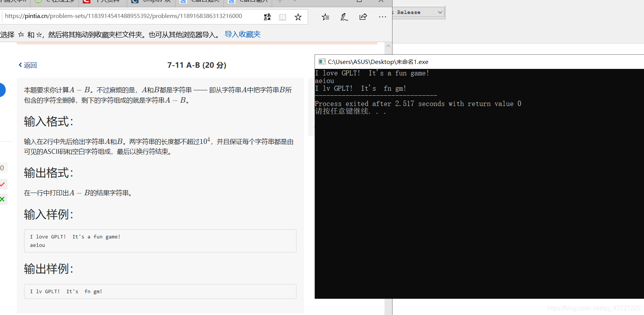Click browser scrollbar up arrow
Viewport: 644px width, 315px height.
pos(388,46)
